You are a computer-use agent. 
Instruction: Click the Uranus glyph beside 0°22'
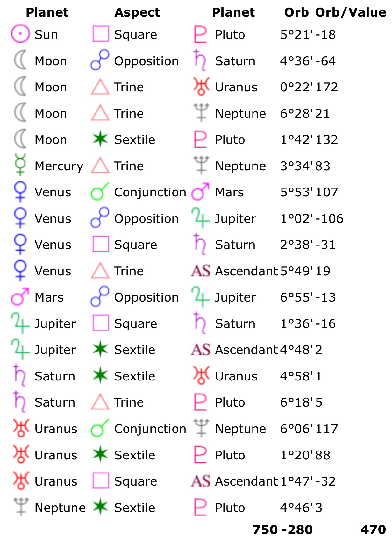click(201, 86)
